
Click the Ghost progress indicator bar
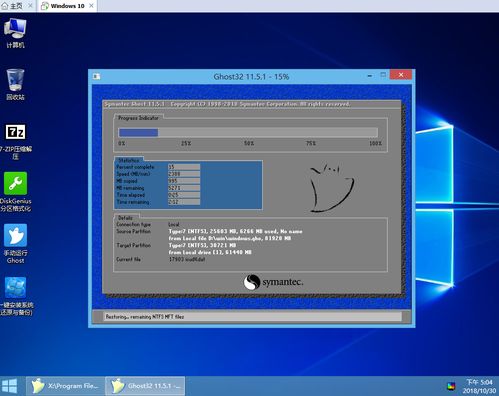click(248, 133)
